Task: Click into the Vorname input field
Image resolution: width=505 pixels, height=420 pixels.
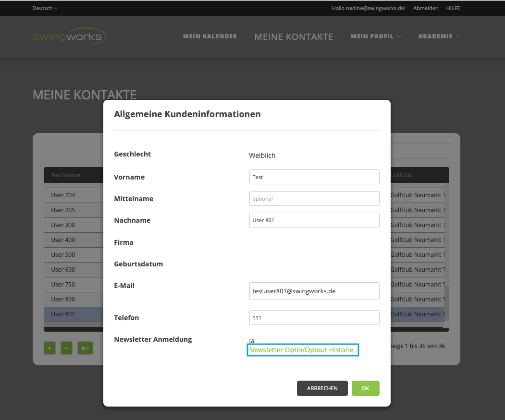Action: click(314, 177)
